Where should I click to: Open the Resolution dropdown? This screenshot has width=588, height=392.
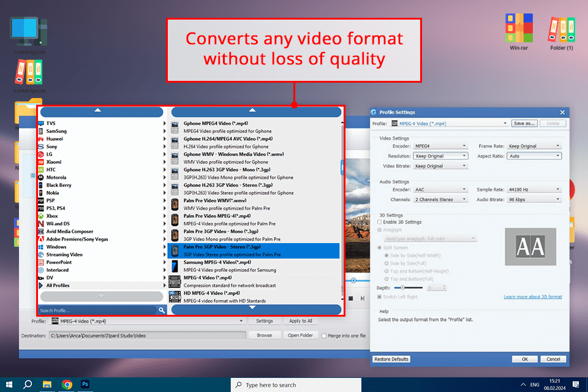click(x=440, y=156)
